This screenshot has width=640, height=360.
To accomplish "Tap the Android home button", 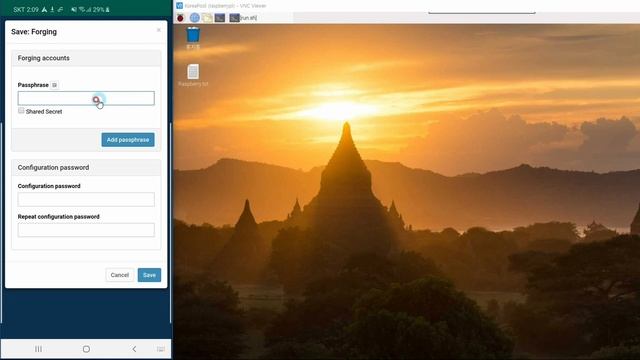I will tap(86, 349).
